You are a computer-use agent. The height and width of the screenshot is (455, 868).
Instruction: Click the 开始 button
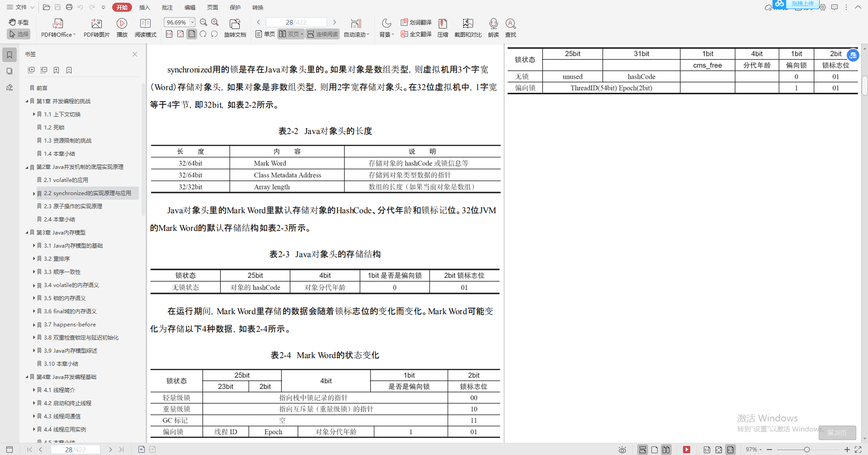[121, 7]
